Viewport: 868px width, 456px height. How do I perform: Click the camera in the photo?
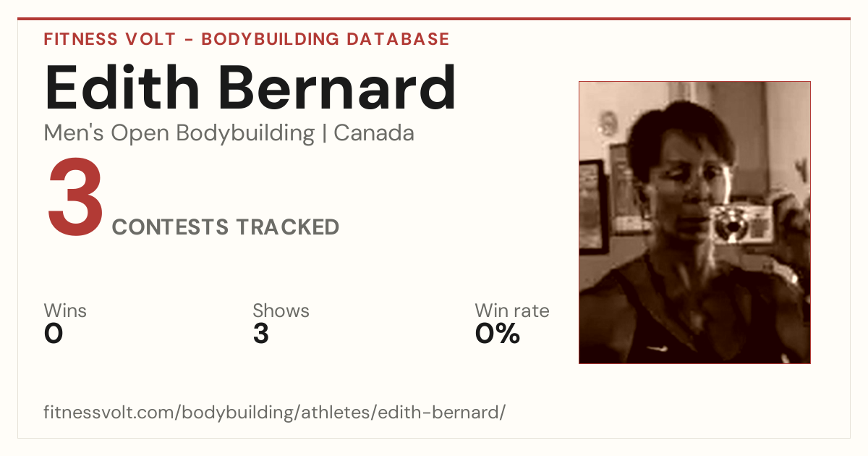coord(739,223)
